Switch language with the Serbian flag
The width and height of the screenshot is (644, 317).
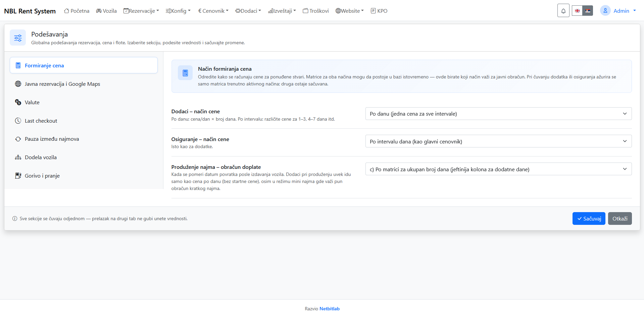click(588, 11)
